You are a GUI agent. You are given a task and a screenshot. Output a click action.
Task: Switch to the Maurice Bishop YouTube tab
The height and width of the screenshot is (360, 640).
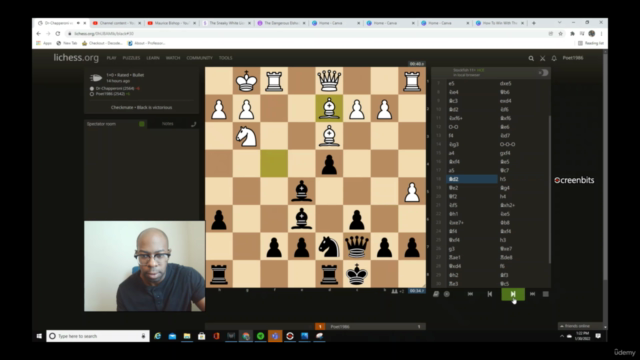[x=171, y=23]
